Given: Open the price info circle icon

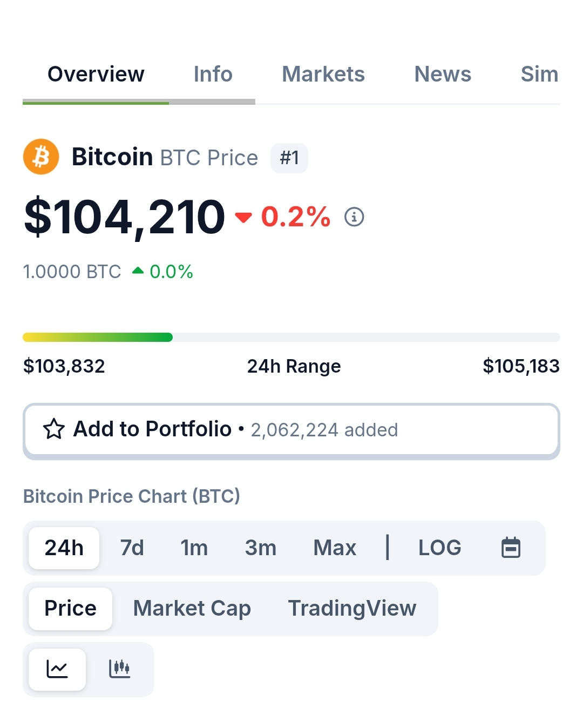Looking at the screenshot, I should pos(354,217).
